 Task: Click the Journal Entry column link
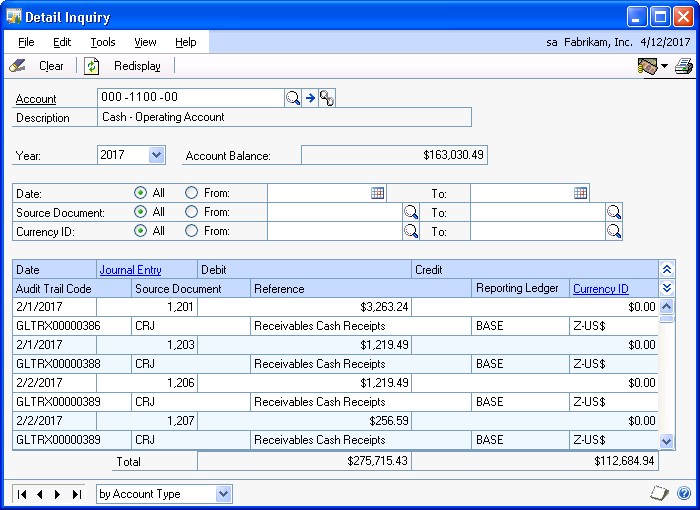point(130,270)
